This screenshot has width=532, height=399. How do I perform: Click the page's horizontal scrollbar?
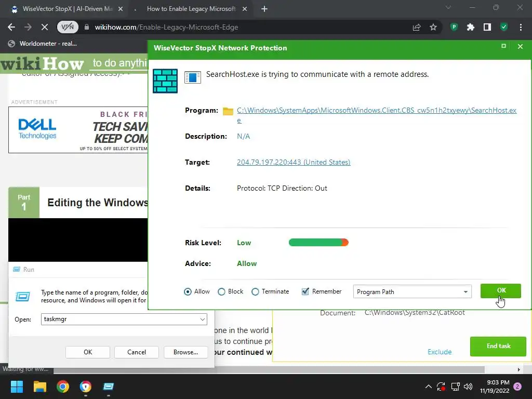(x=269, y=369)
